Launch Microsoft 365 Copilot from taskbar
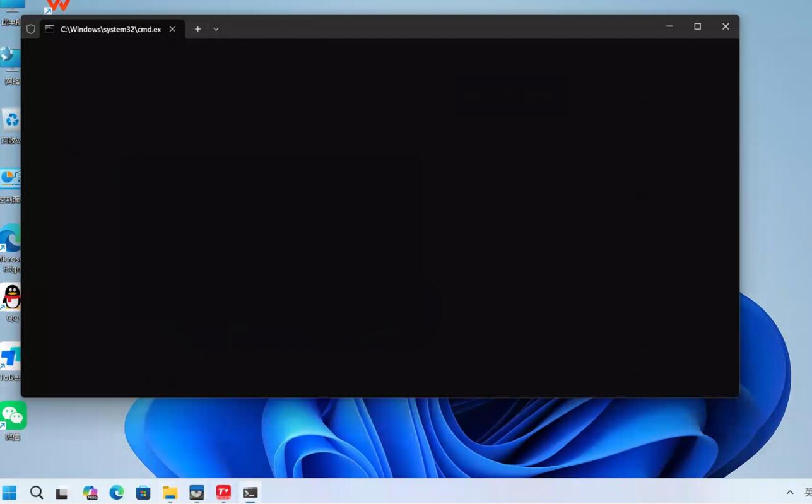The width and height of the screenshot is (812, 504). [90, 493]
